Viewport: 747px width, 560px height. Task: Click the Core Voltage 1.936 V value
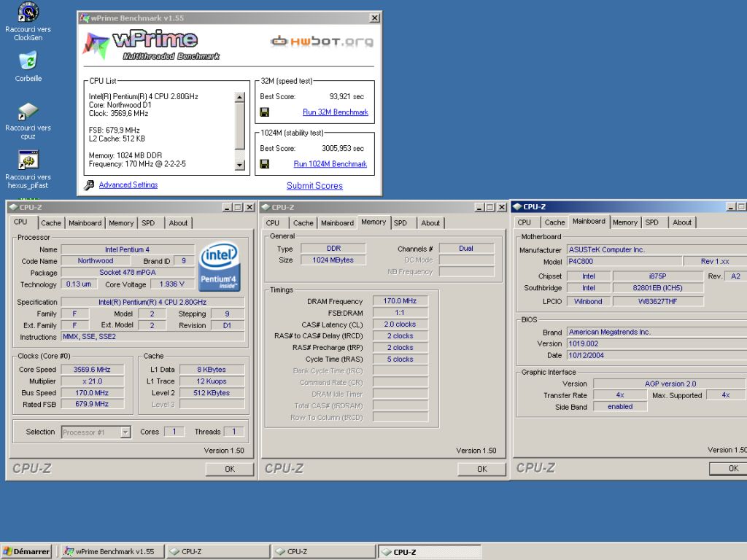[x=171, y=284]
